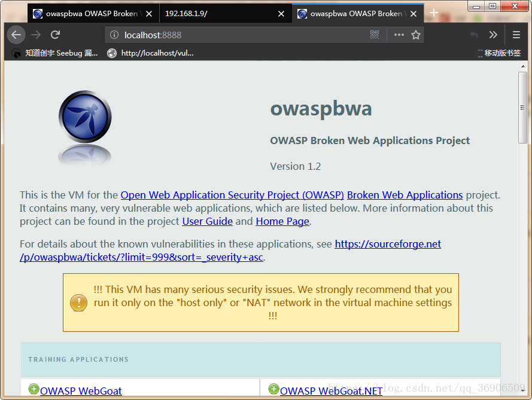Click the page vertical scrollbar thumb
The width and height of the screenshot is (532, 400).
coord(522,108)
